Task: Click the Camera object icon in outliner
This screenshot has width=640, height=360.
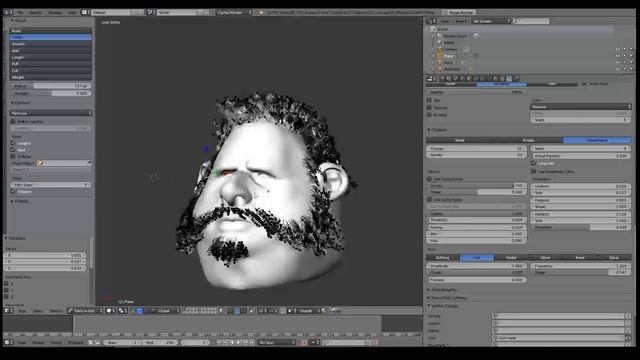Action: (440, 49)
